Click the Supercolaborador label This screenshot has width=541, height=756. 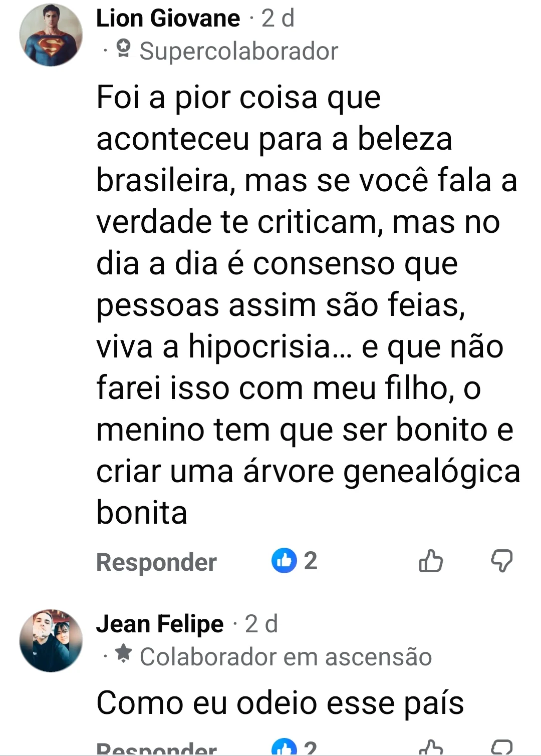[238, 51]
